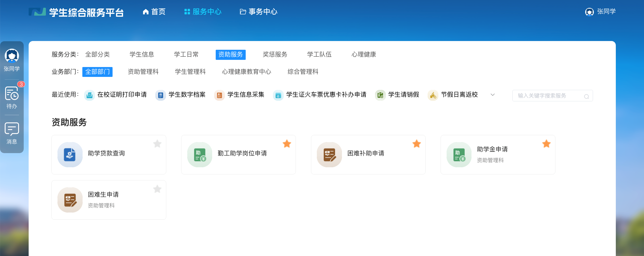The width and height of the screenshot is (644, 256).
Task: Unfavorite the 勤工助学岗位申请 star
Action: [287, 143]
